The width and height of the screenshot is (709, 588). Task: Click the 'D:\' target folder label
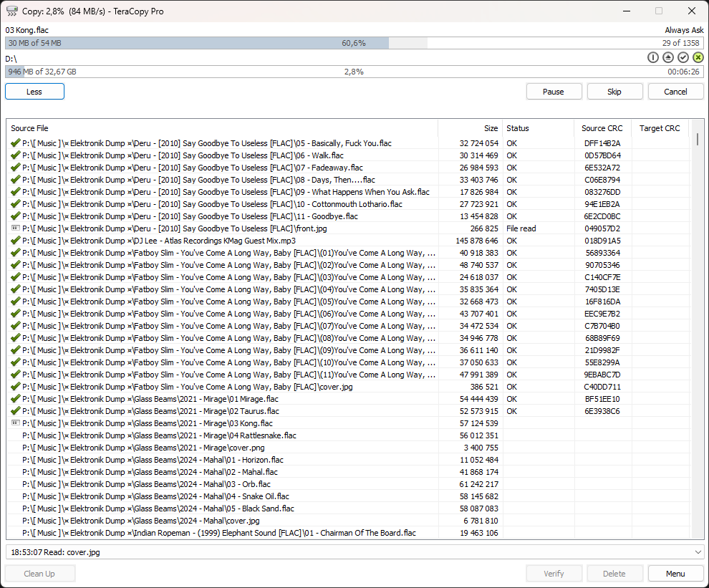click(11, 59)
